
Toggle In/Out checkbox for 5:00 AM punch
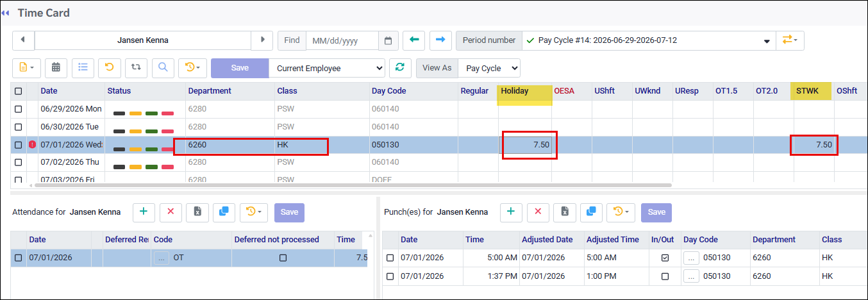[665, 258]
